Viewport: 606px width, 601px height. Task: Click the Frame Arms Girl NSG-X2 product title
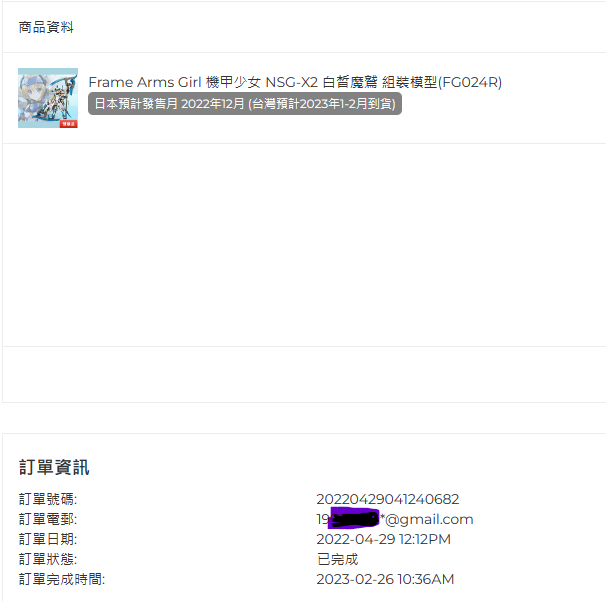pos(295,82)
